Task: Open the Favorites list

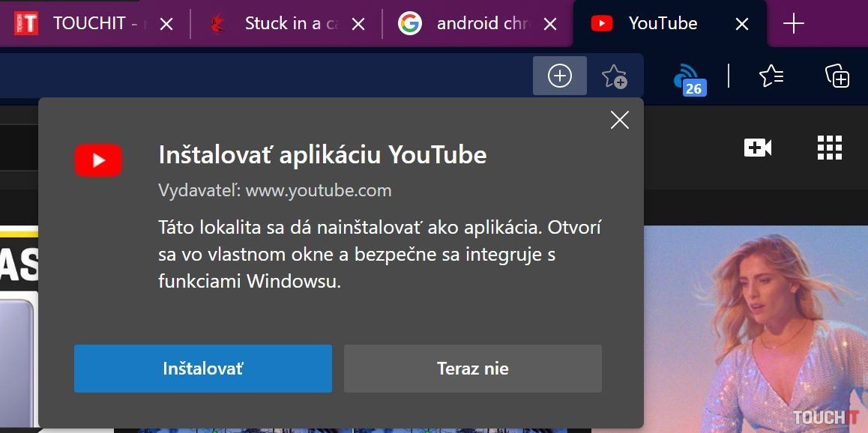Action: (x=771, y=76)
